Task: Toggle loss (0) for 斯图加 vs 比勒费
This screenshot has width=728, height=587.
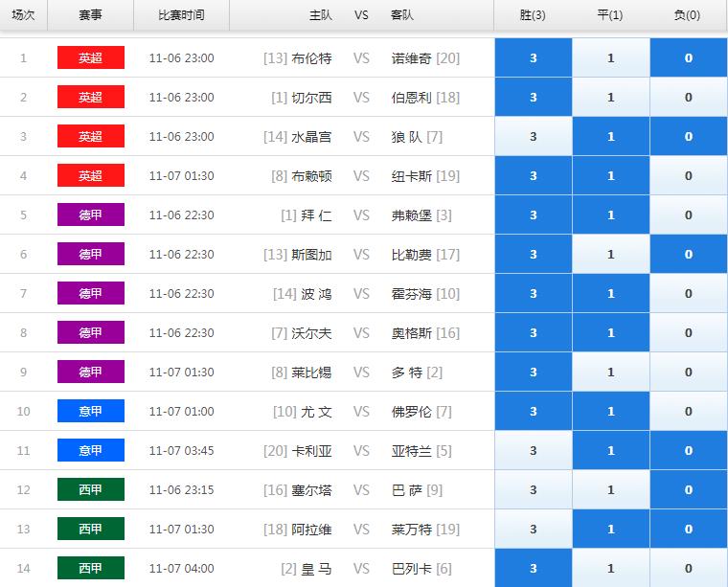Action: tap(689, 254)
